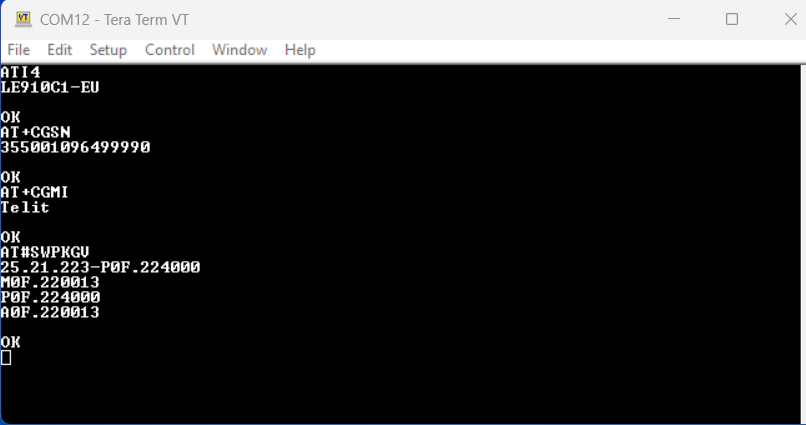Open the Window menu
Viewport: 806px width, 425px height.
pos(240,50)
